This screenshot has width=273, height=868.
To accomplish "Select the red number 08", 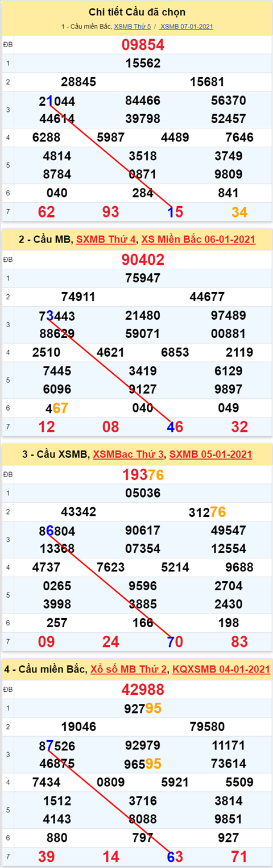I will coord(111,427).
